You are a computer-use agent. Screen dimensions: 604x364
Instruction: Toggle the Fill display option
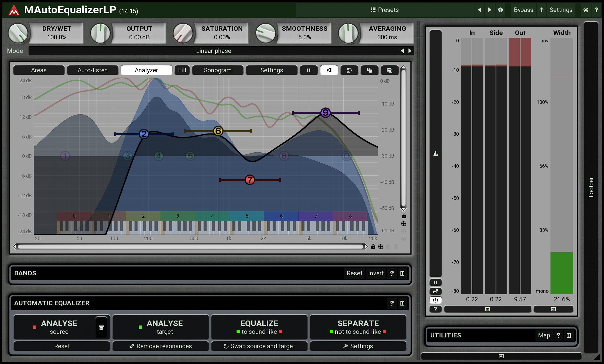pyautogui.click(x=182, y=70)
